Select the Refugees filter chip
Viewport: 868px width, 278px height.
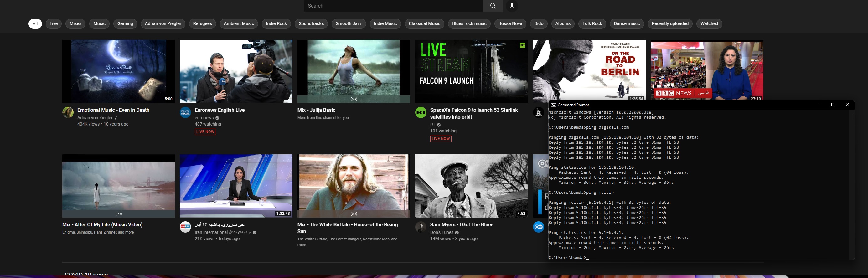coord(203,23)
